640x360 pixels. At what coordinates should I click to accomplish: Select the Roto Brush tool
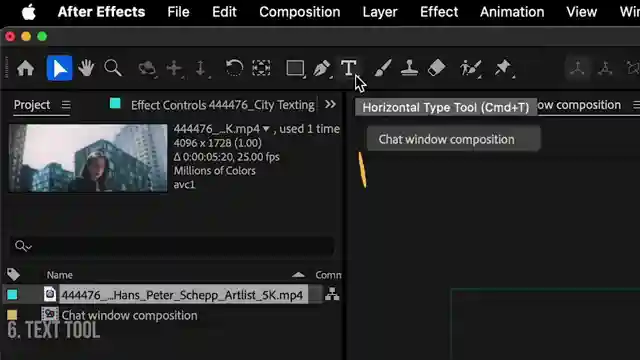[x=471, y=68]
